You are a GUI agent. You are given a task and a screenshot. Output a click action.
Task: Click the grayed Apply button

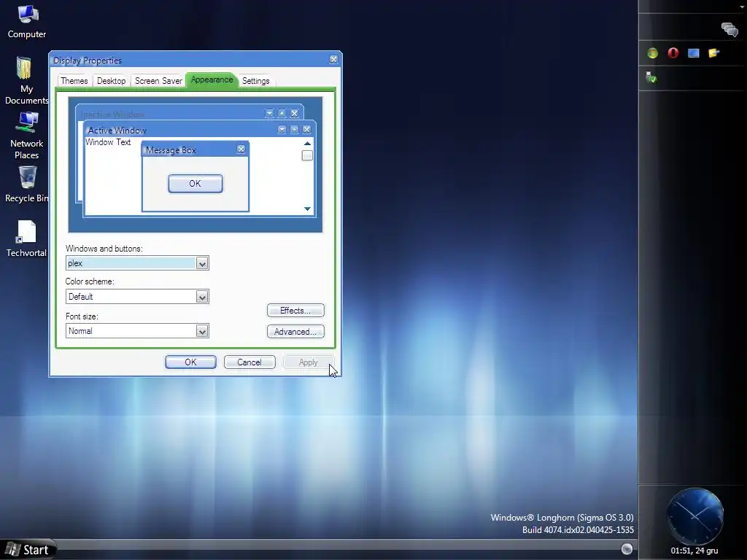click(x=309, y=362)
